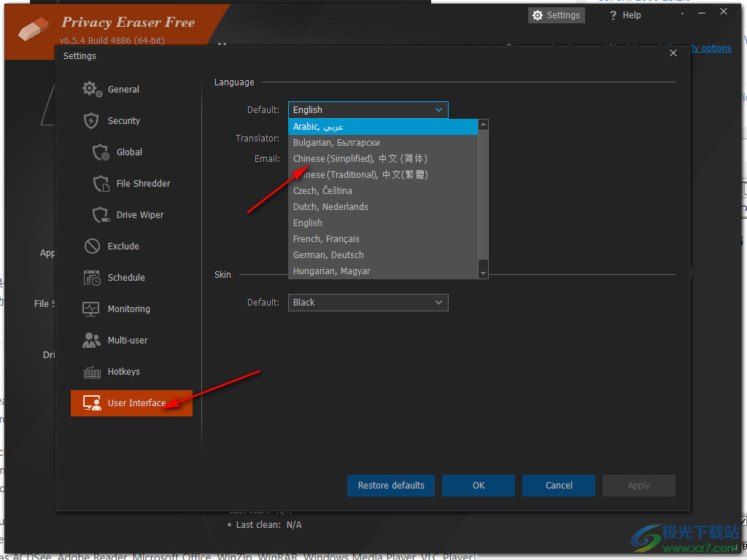Open the General settings section
This screenshot has width=747, height=560.
click(x=123, y=89)
